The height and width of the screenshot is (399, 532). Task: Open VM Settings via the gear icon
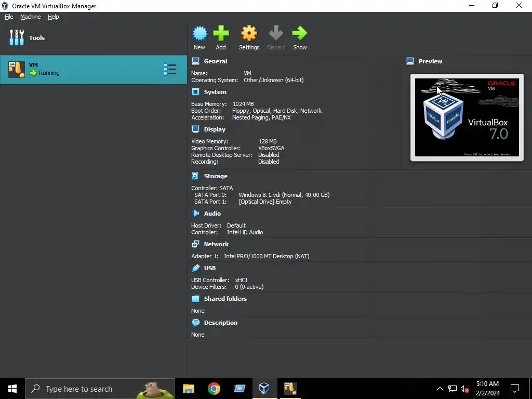[x=249, y=33]
